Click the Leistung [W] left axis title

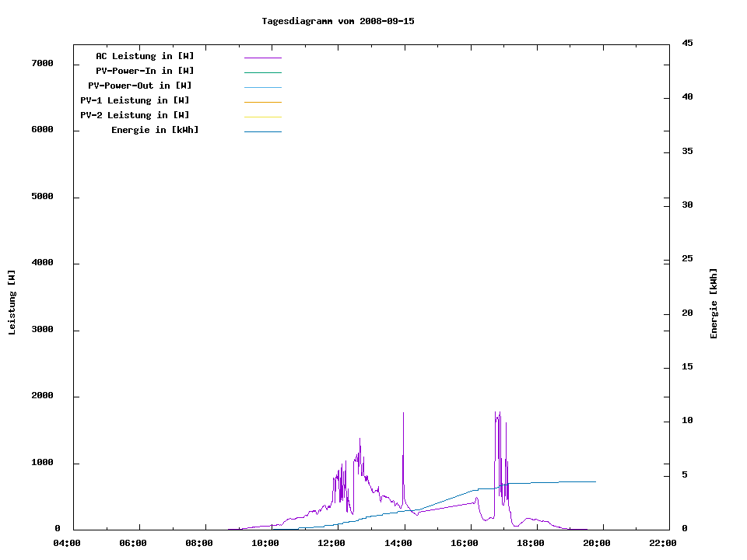pyautogui.click(x=12, y=302)
